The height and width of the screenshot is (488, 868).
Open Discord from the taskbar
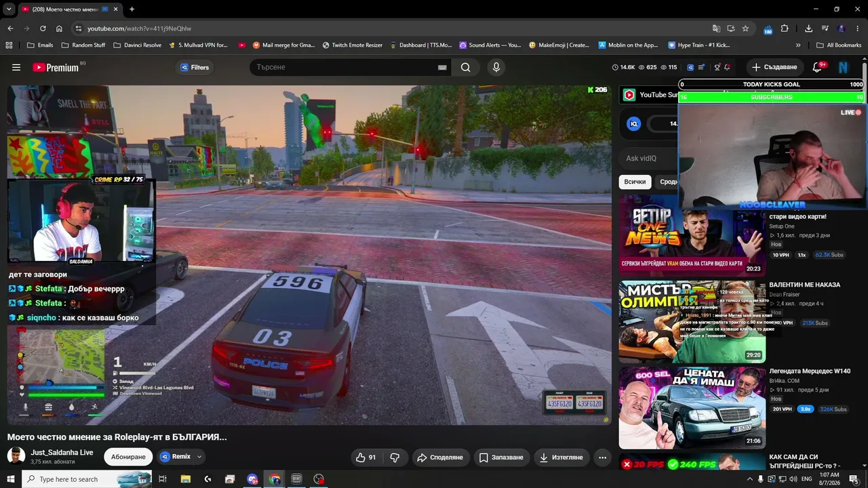pyautogui.click(x=252, y=479)
